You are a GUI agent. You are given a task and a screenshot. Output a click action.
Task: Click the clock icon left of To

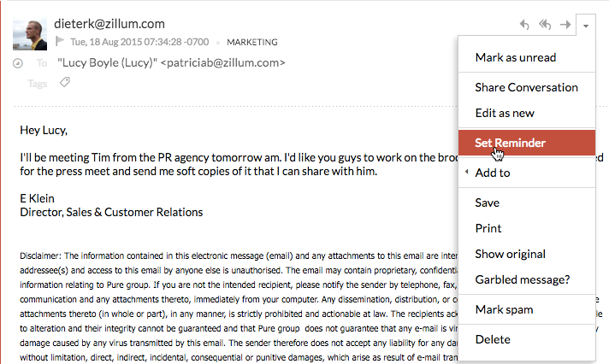(x=19, y=63)
